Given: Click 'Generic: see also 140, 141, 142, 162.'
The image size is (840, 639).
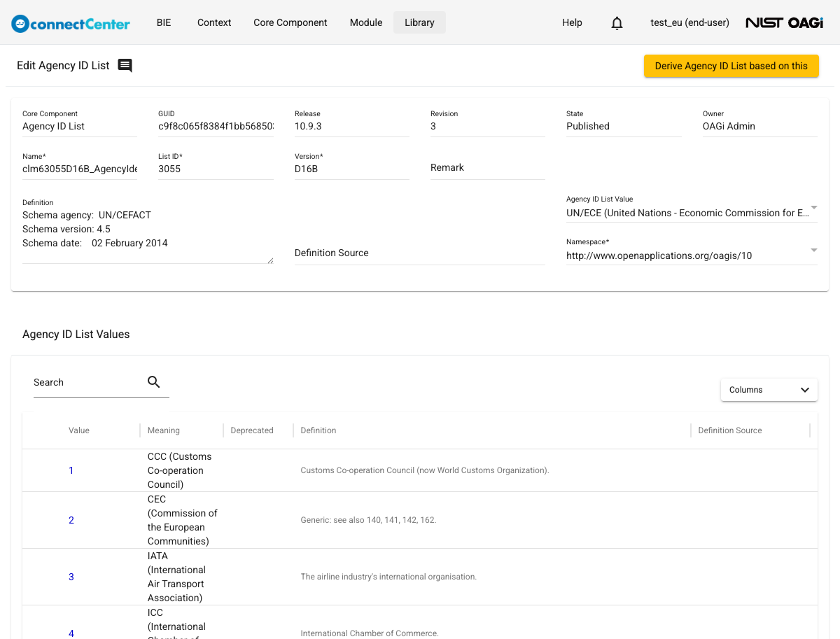Looking at the screenshot, I should pos(368,520).
